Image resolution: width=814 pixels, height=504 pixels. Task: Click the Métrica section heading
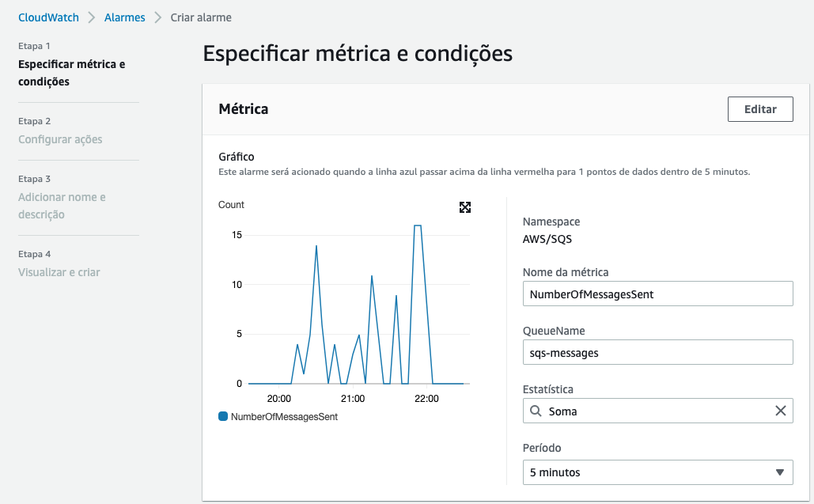tap(244, 109)
